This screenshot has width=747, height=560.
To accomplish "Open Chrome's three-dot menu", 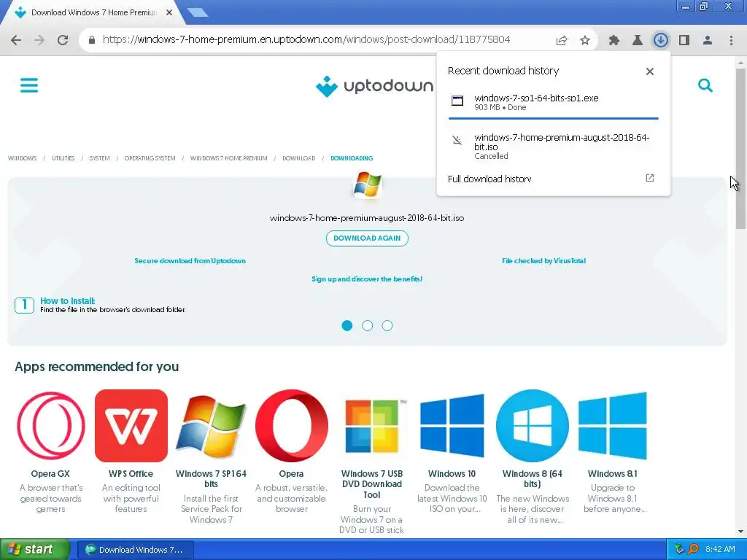I will 731,40.
